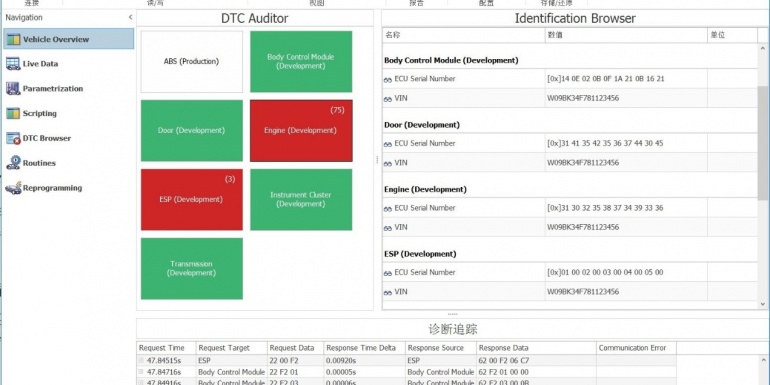The width and height of the screenshot is (770, 385).
Task: Sort the trace by Response Data
Action: click(x=536, y=348)
